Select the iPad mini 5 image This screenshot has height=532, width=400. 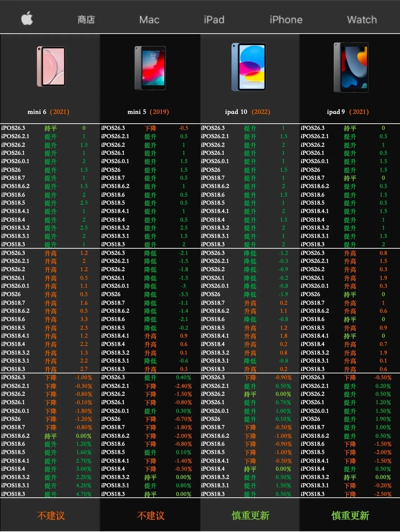click(x=150, y=68)
